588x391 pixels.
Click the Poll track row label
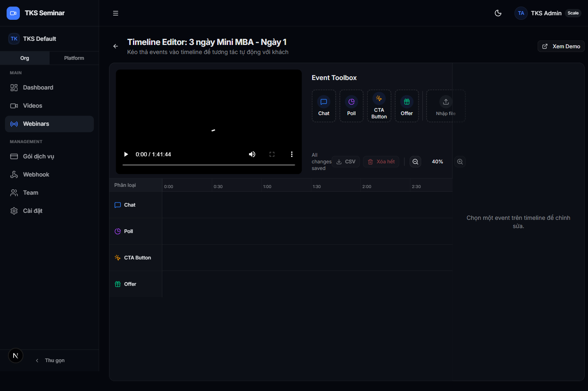[x=136, y=231]
